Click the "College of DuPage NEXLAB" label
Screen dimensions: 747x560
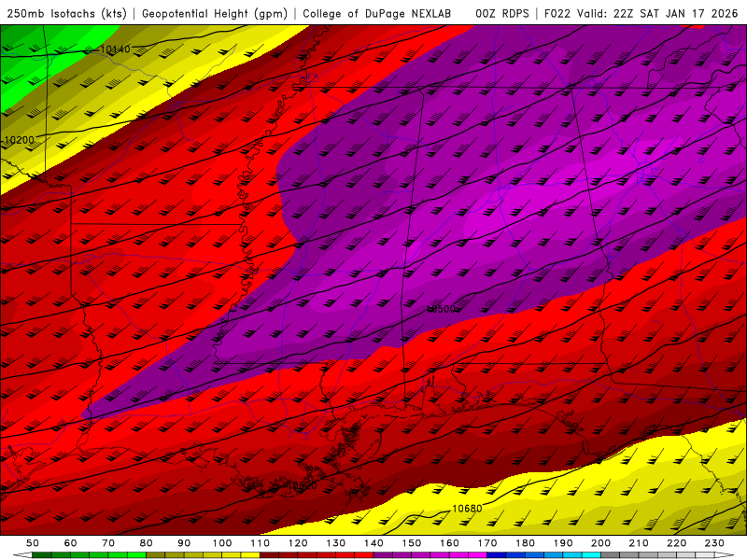tap(377, 14)
